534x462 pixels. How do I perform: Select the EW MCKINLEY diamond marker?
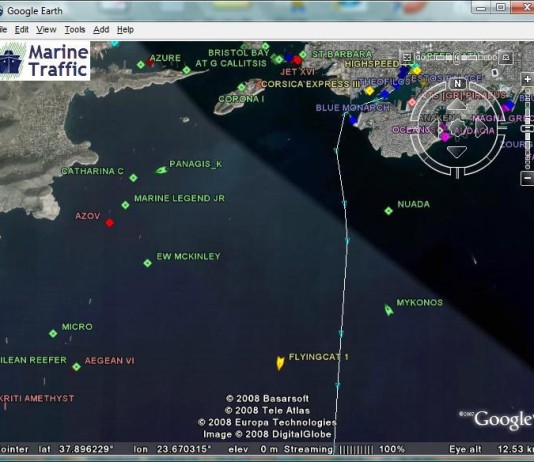point(147,263)
